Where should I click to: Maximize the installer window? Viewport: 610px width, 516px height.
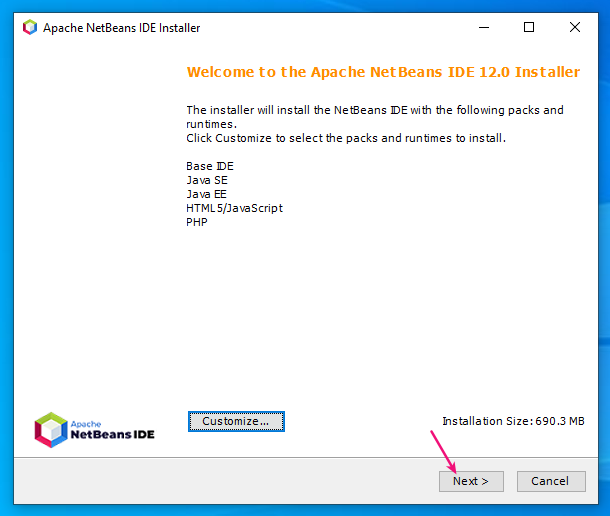529,28
